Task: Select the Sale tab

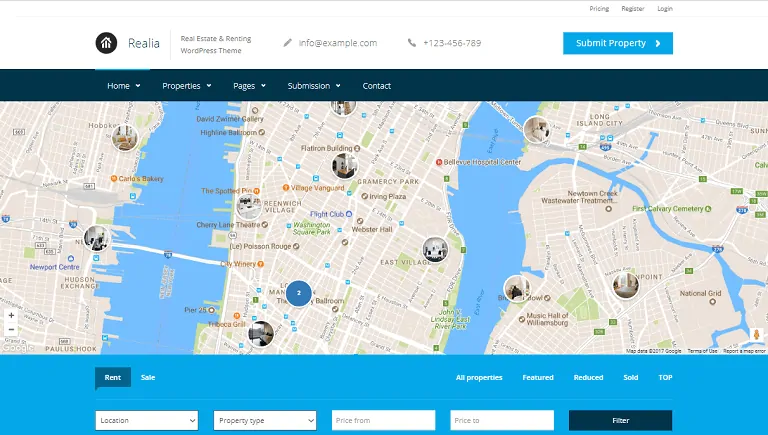Action: click(x=148, y=377)
